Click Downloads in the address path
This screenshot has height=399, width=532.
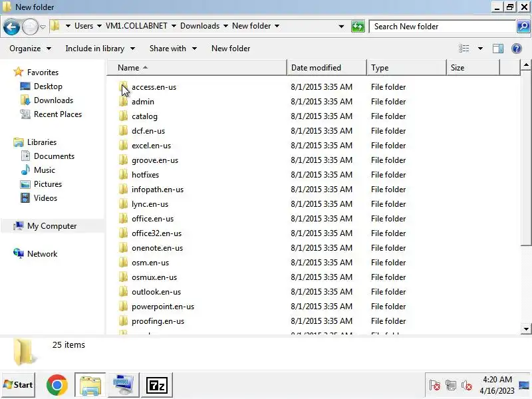200,26
